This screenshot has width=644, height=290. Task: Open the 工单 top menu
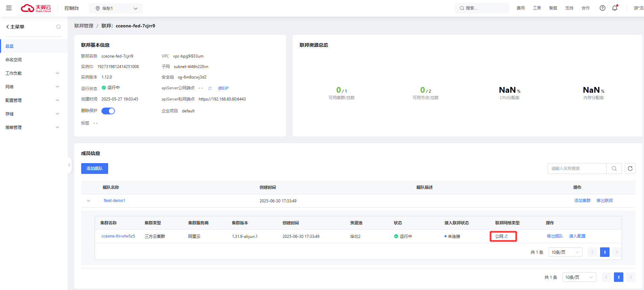537,8
